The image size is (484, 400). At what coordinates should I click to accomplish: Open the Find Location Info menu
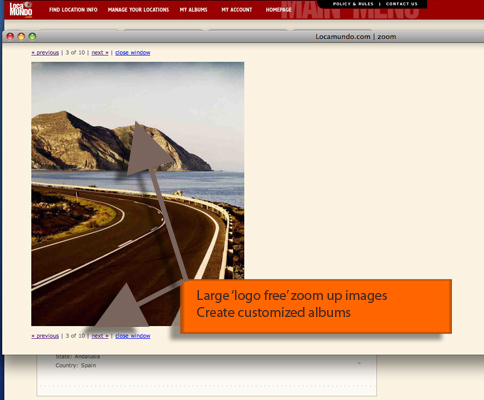[x=73, y=10]
